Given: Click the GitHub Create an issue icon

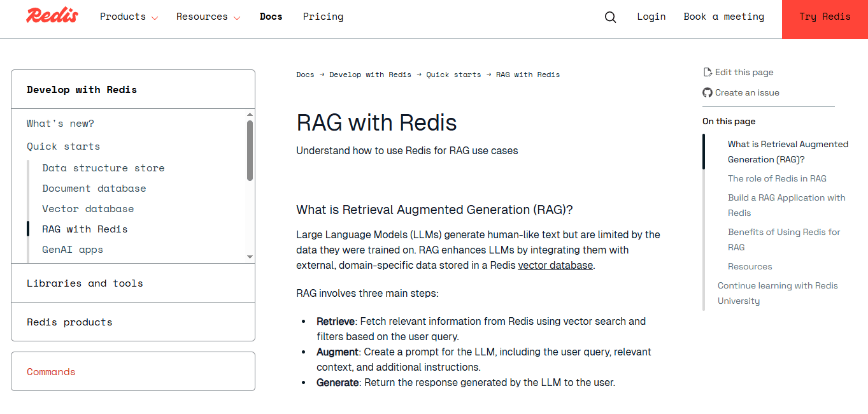Looking at the screenshot, I should (707, 92).
